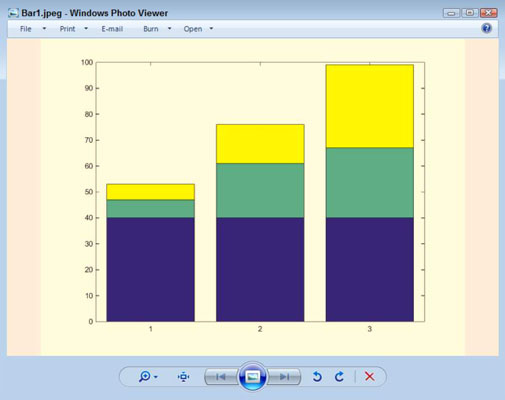
Task: Click the green segment of bar 3
Action: click(x=370, y=183)
